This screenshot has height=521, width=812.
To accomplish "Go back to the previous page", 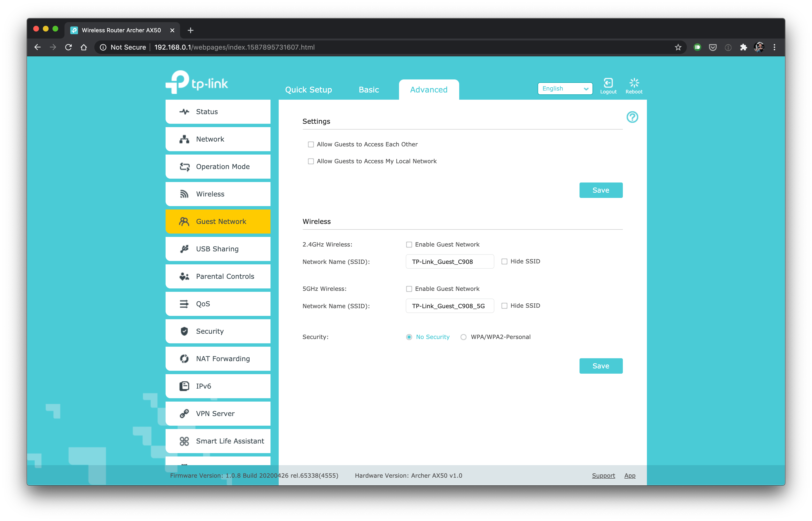I will [x=38, y=47].
